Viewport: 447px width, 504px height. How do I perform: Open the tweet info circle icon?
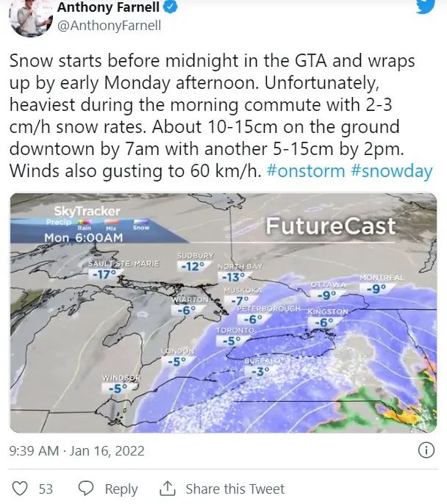(x=426, y=450)
